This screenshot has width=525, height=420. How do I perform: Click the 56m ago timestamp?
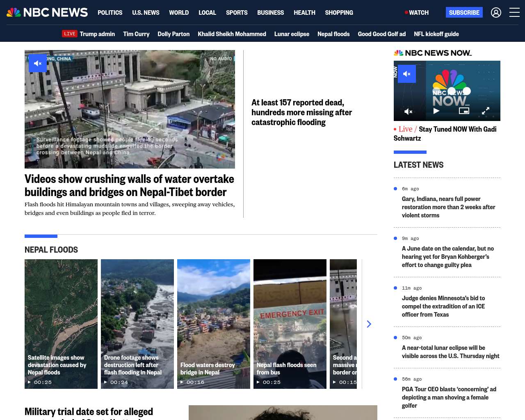[412, 379]
